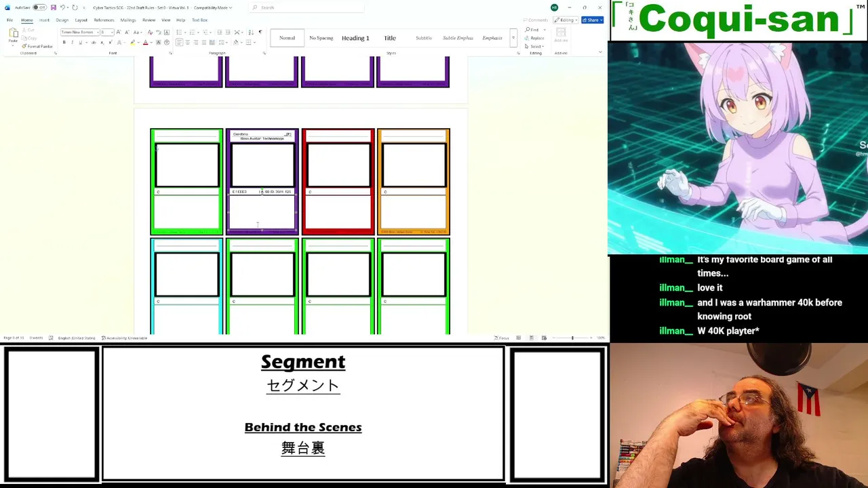
Task: Click the Save disk icon
Action: click(x=54, y=7)
